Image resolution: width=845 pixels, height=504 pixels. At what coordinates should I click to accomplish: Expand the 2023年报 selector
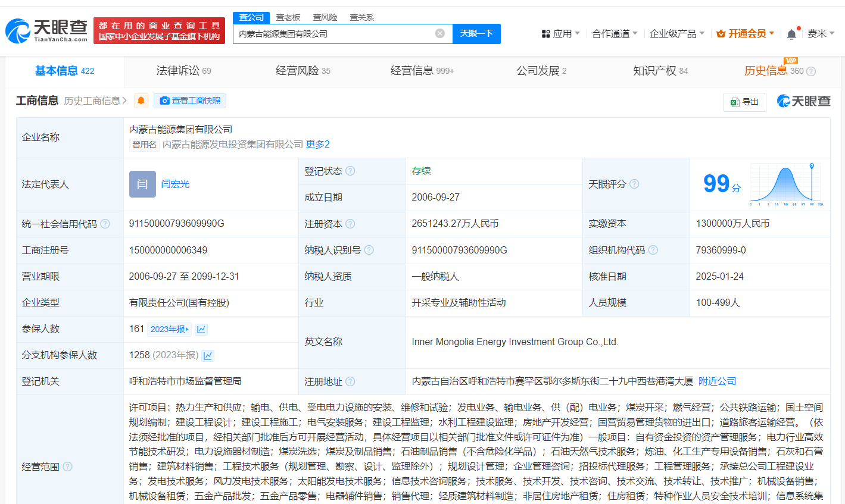coord(169,329)
